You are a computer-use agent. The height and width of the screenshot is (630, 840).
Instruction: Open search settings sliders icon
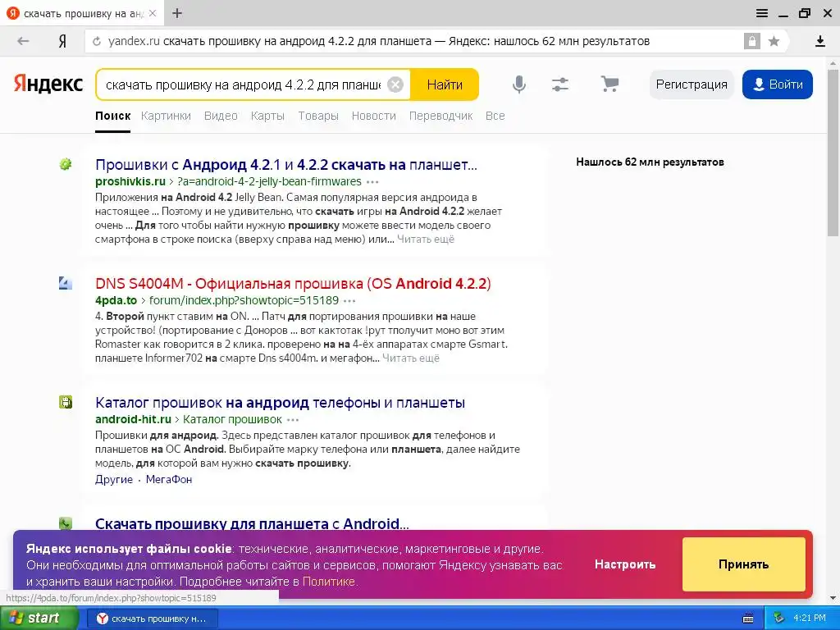[x=559, y=84]
